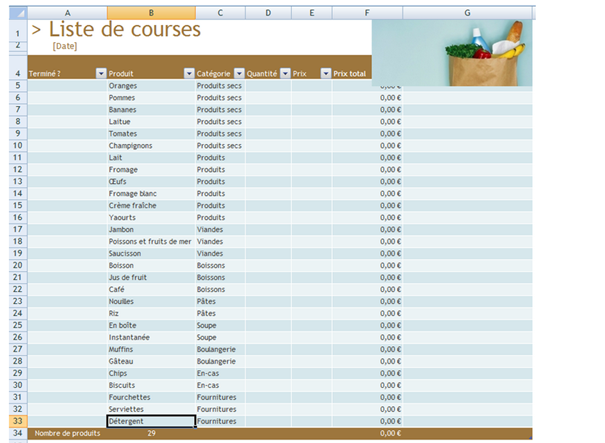Select Pâtes category in row 23
The width and height of the screenshot is (605, 443).
(220, 301)
